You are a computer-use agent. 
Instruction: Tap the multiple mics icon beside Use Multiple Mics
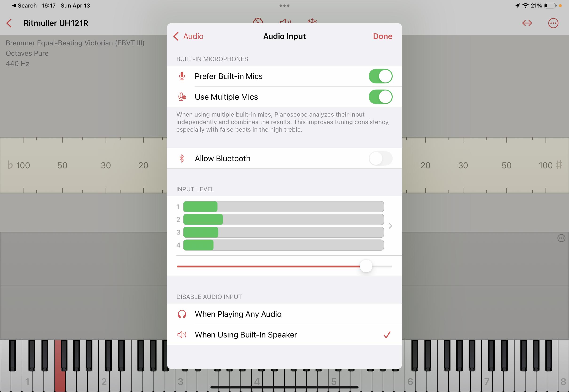pyautogui.click(x=182, y=97)
